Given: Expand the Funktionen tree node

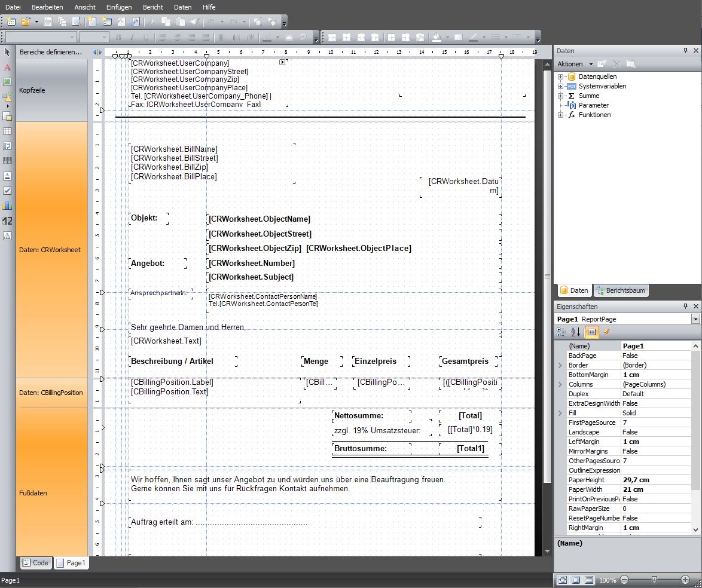Looking at the screenshot, I should tap(560, 115).
